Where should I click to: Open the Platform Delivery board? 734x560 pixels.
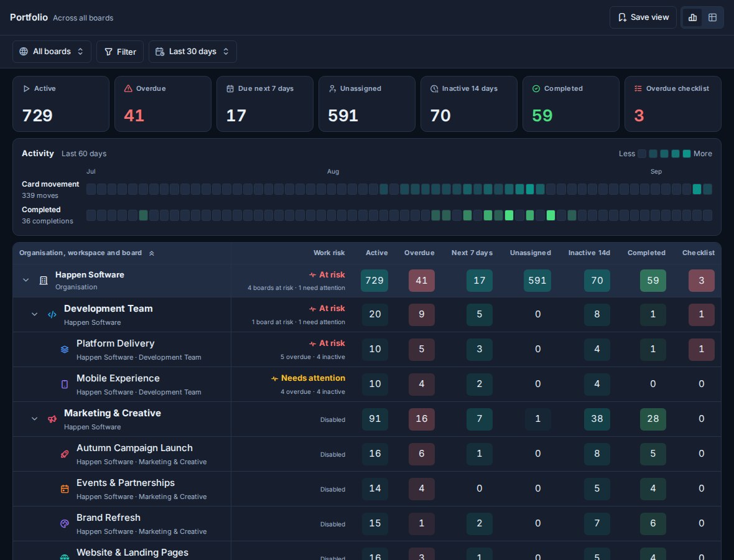[x=115, y=343]
